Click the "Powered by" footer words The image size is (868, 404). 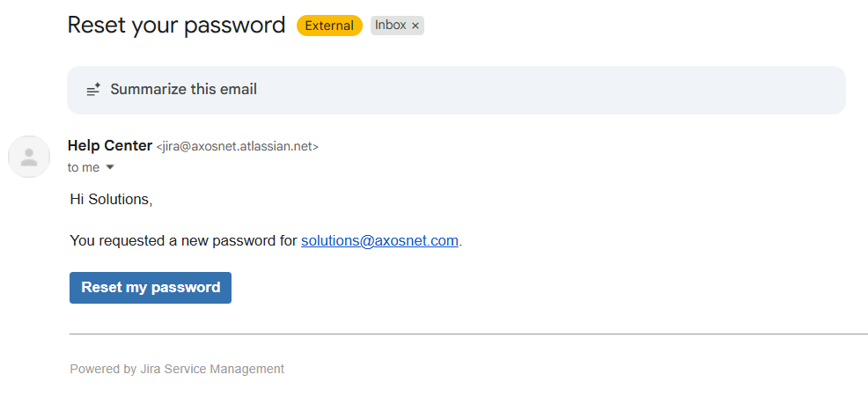point(102,369)
